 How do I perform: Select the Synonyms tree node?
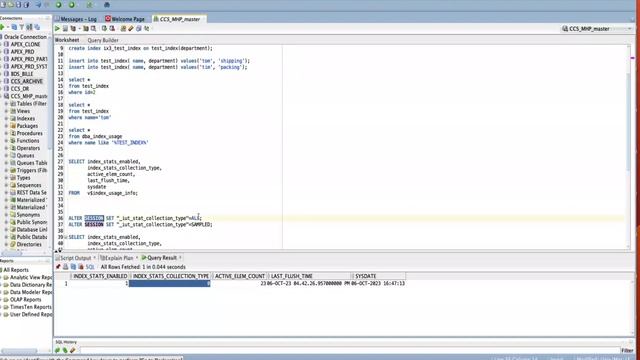28,215
